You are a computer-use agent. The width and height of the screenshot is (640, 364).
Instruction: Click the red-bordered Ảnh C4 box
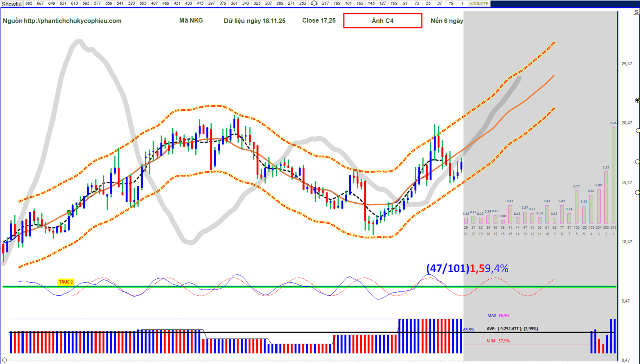click(382, 21)
